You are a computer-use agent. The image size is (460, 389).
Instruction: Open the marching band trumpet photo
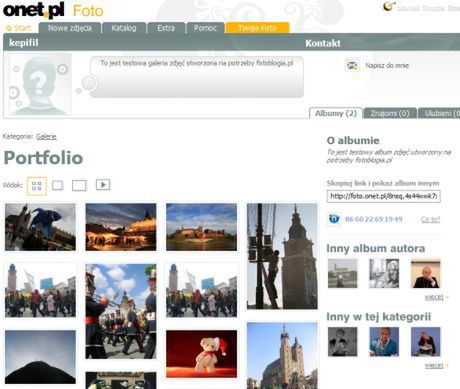(121, 311)
